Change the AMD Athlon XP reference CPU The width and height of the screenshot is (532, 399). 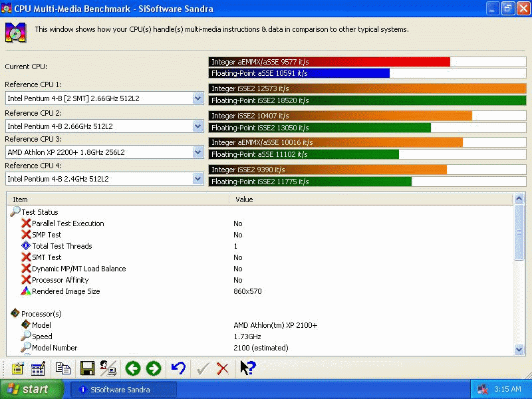(x=198, y=152)
